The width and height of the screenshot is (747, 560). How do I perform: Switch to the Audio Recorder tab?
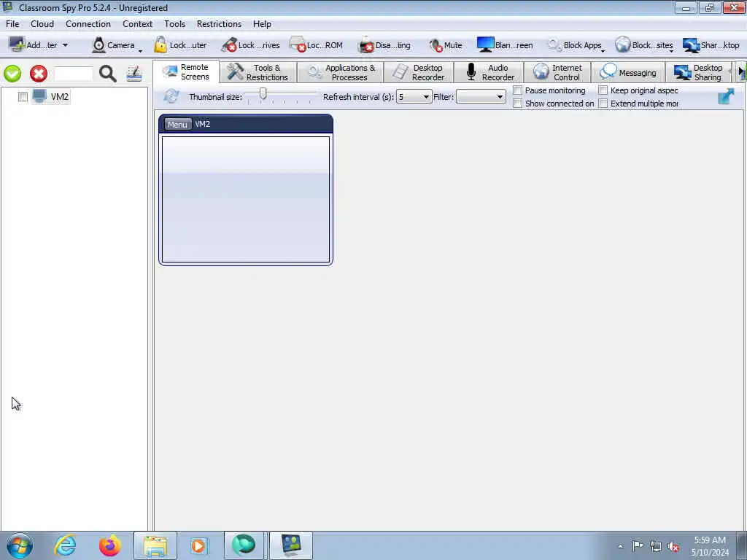click(489, 72)
